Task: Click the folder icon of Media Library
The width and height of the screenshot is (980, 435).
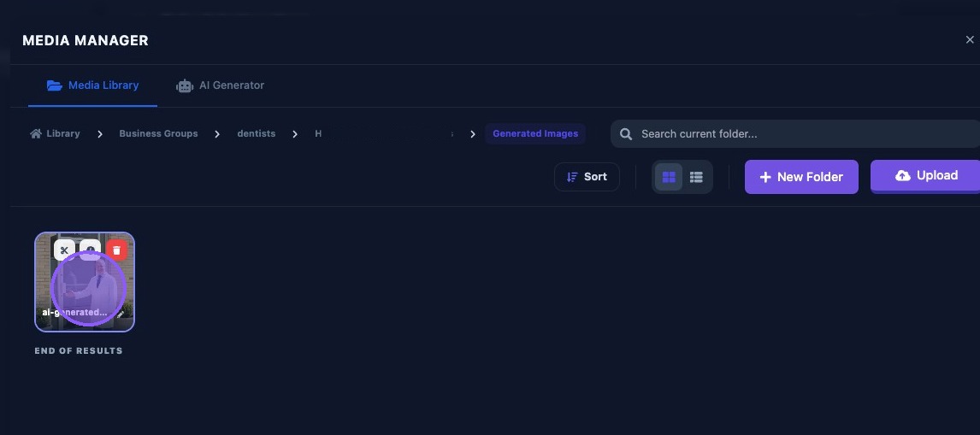Action: 55,85
